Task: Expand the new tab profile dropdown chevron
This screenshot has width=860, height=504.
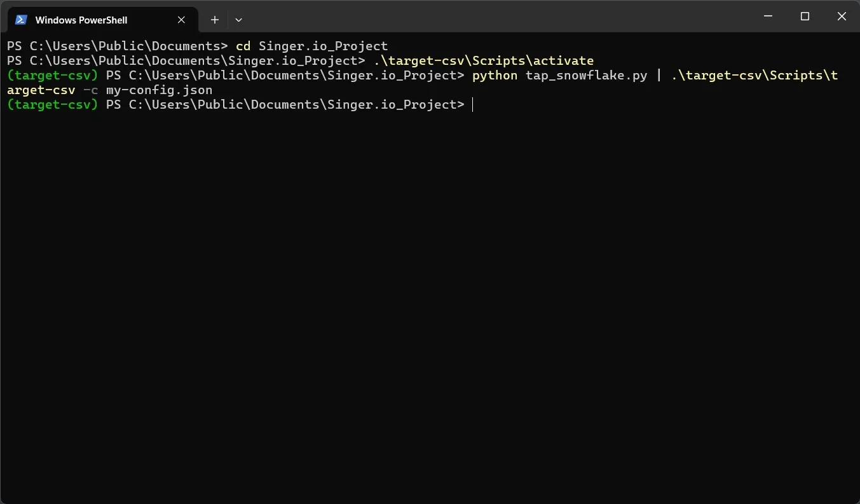Action: click(x=238, y=20)
